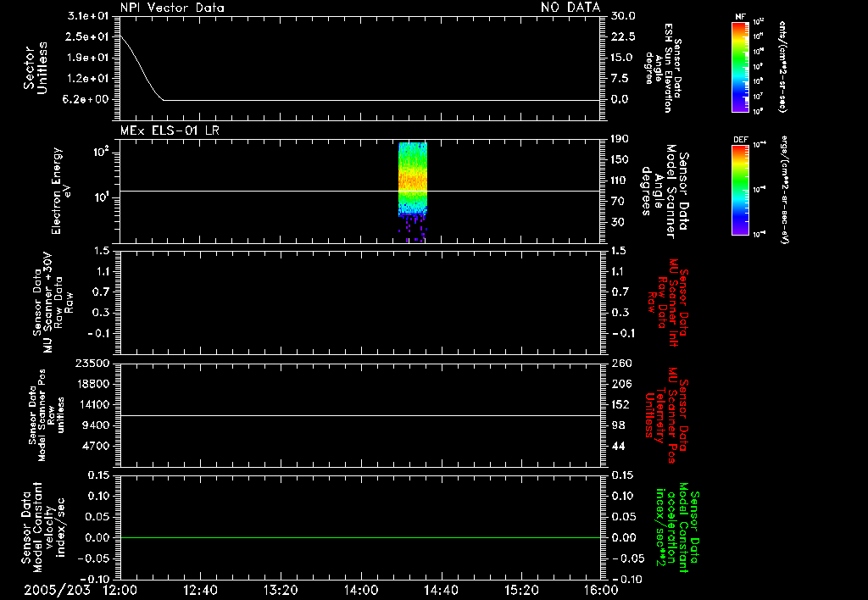This screenshot has width=868, height=600.
Task: Select the "NPI Vector Data" panel title
Action: tap(172, 8)
